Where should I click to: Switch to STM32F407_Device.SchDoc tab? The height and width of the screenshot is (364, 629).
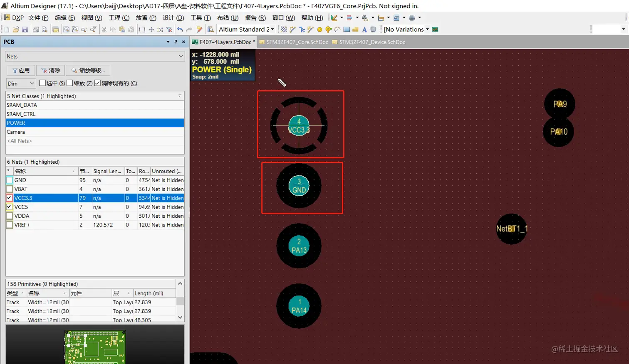tap(369, 42)
